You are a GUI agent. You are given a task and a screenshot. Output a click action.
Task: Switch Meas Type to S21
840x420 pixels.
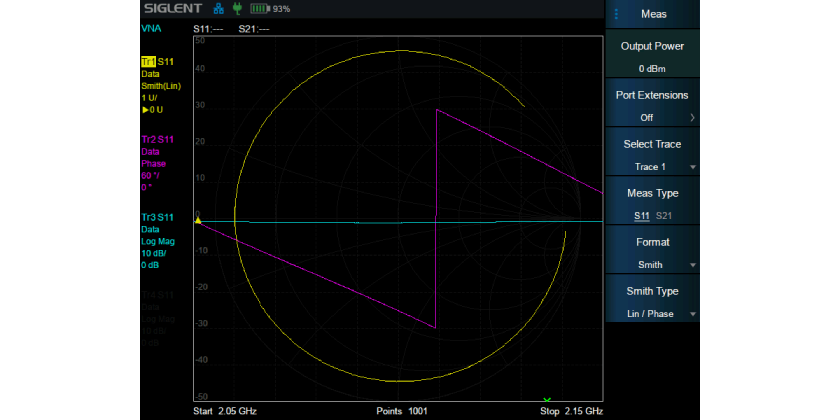(x=664, y=217)
